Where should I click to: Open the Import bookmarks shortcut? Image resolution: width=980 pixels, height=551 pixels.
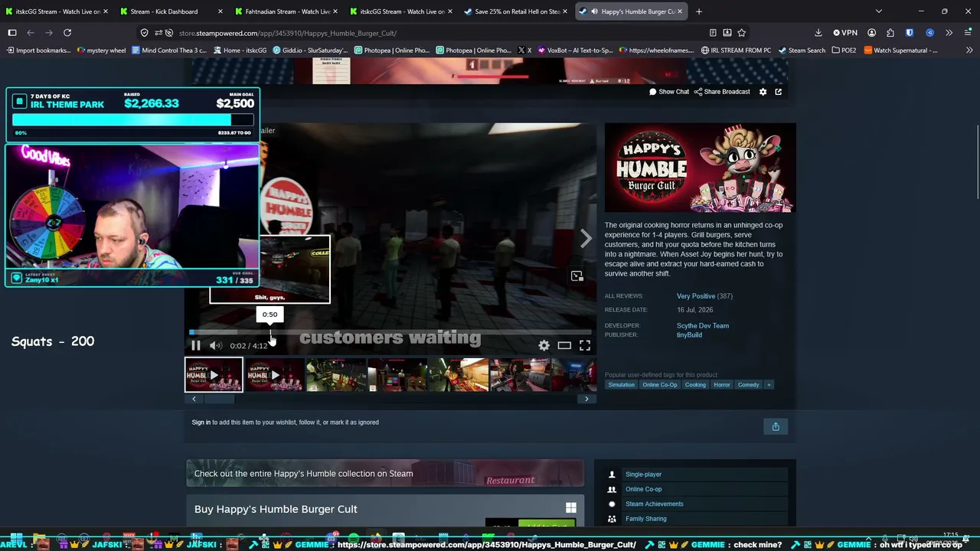click(x=38, y=51)
